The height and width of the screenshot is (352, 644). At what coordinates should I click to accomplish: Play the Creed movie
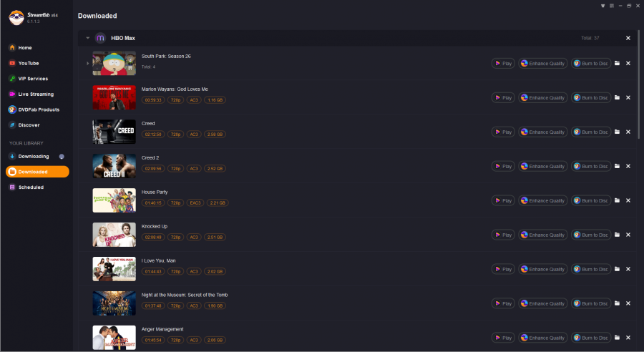(503, 132)
